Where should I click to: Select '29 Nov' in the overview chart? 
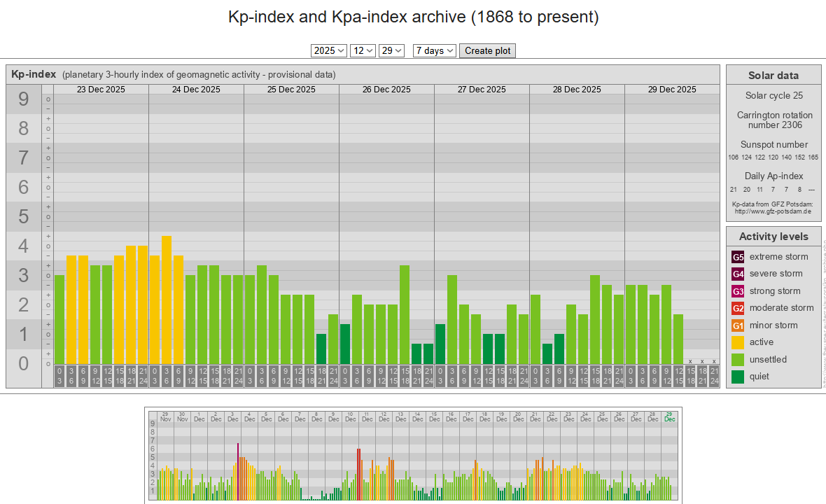point(165,417)
